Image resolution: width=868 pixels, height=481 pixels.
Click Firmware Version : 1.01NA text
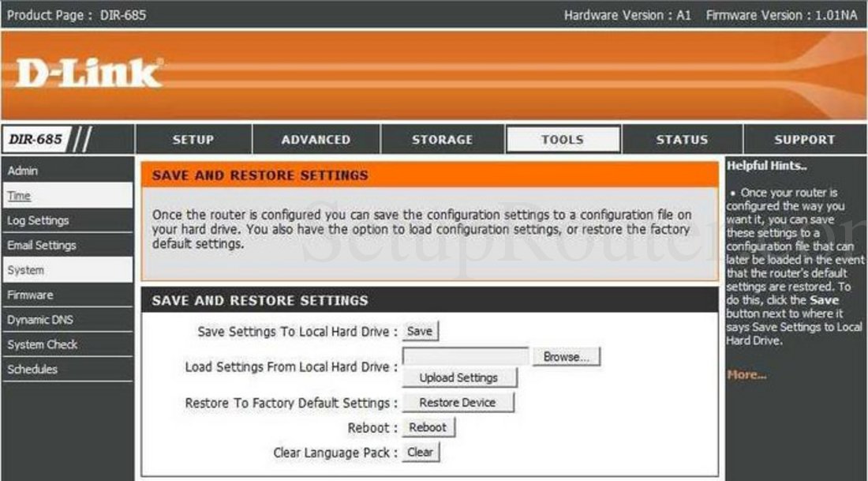(x=782, y=15)
